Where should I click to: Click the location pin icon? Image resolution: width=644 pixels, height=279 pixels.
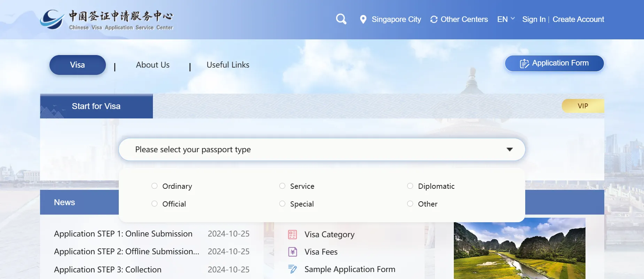(x=363, y=20)
